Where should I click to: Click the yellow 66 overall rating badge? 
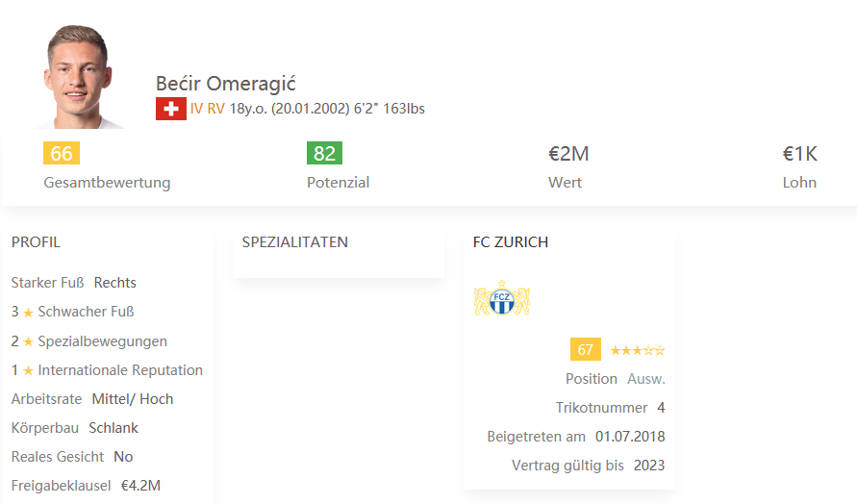click(x=62, y=153)
